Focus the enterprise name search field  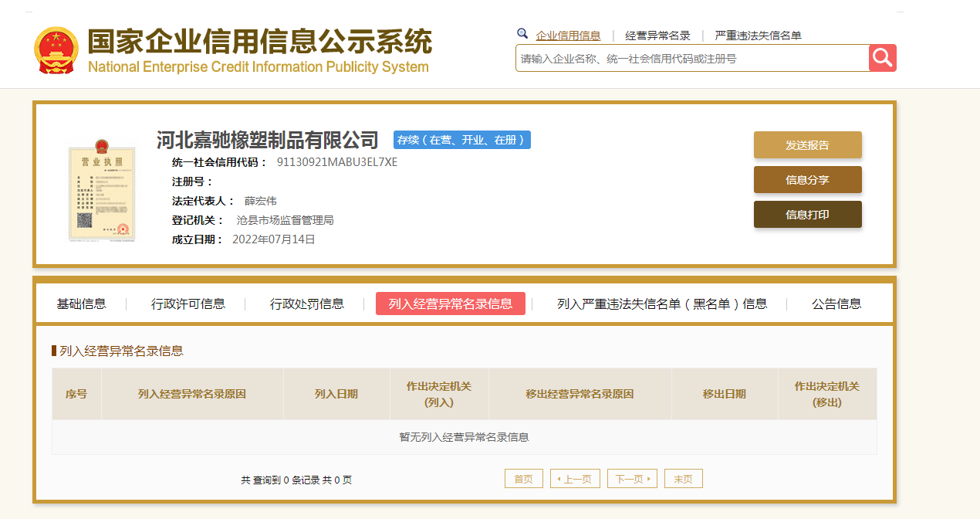(x=692, y=58)
